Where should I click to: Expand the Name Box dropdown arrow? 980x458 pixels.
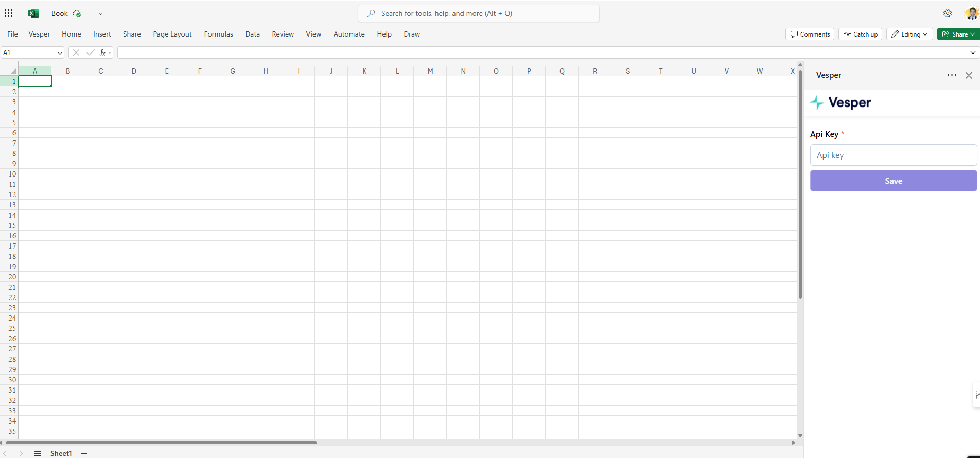point(60,52)
